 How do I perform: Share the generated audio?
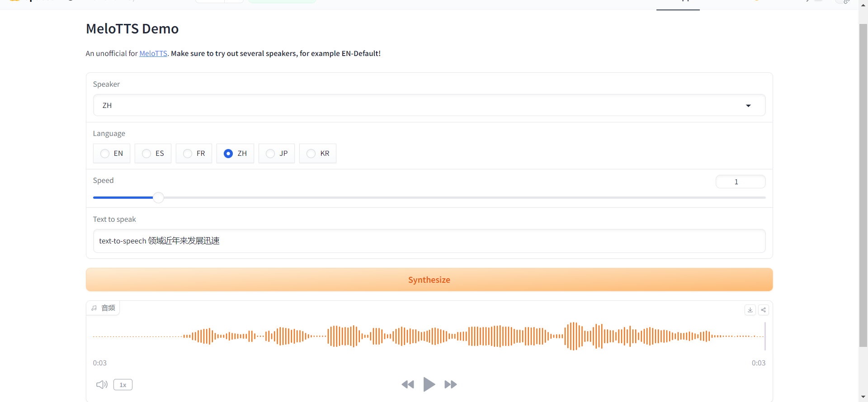pos(764,310)
